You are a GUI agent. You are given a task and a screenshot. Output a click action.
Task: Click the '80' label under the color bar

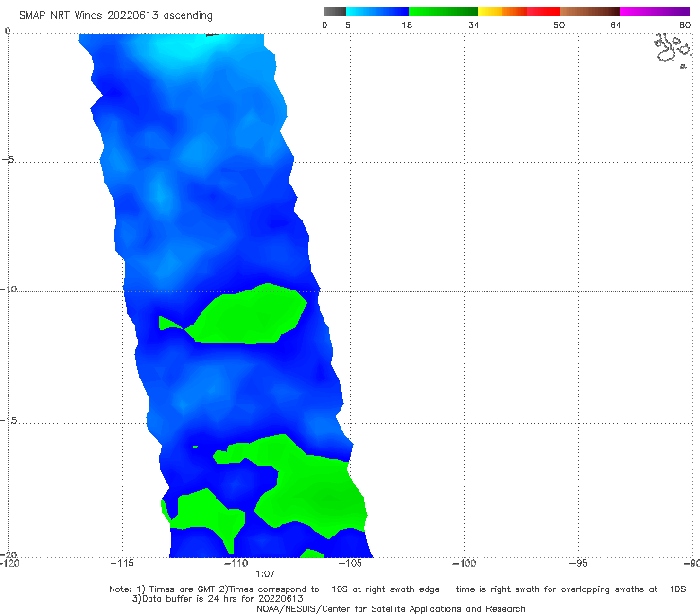point(685,25)
